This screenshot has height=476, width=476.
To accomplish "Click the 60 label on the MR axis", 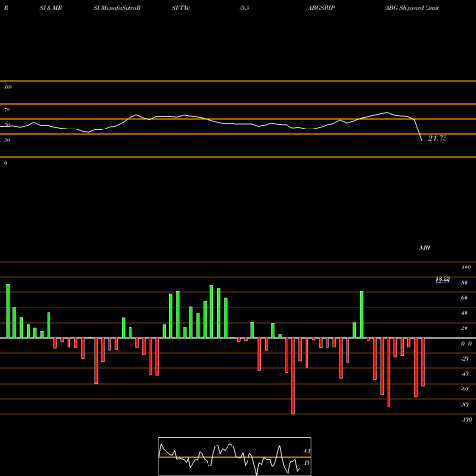I will (465, 298).
